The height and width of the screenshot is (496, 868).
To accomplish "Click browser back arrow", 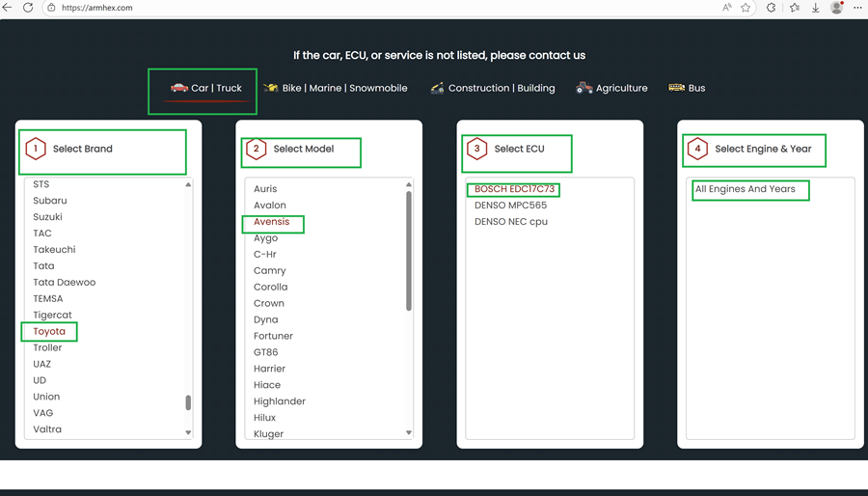I will coord(7,8).
